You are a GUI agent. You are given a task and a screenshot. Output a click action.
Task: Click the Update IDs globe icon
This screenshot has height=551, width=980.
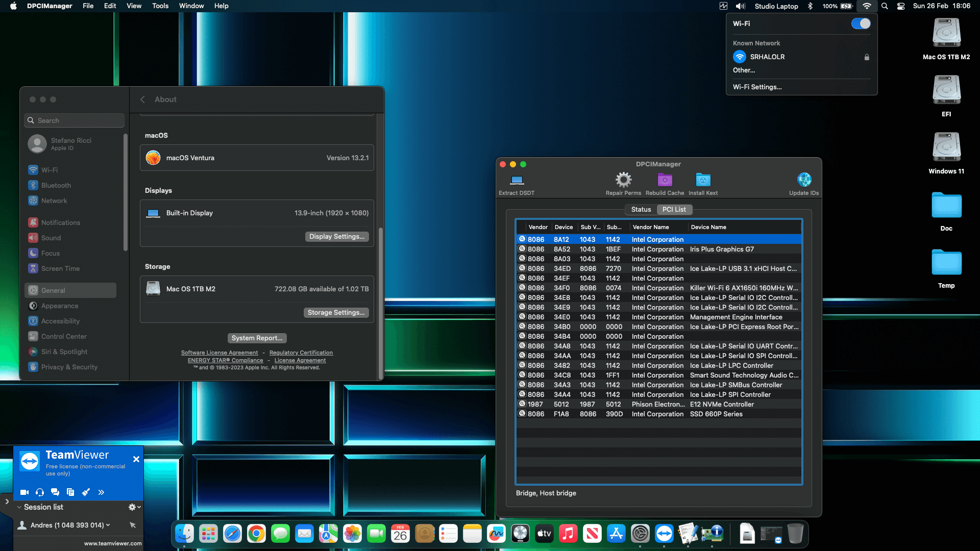click(x=804, y=180)
